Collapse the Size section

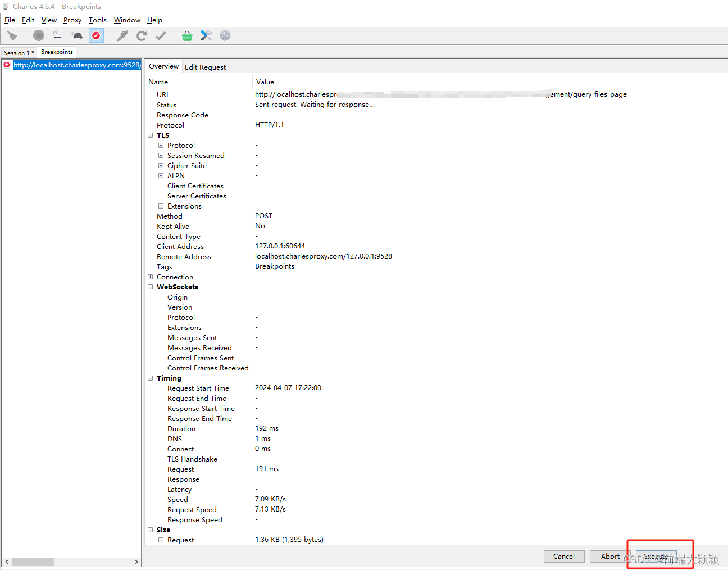point(150,530)
